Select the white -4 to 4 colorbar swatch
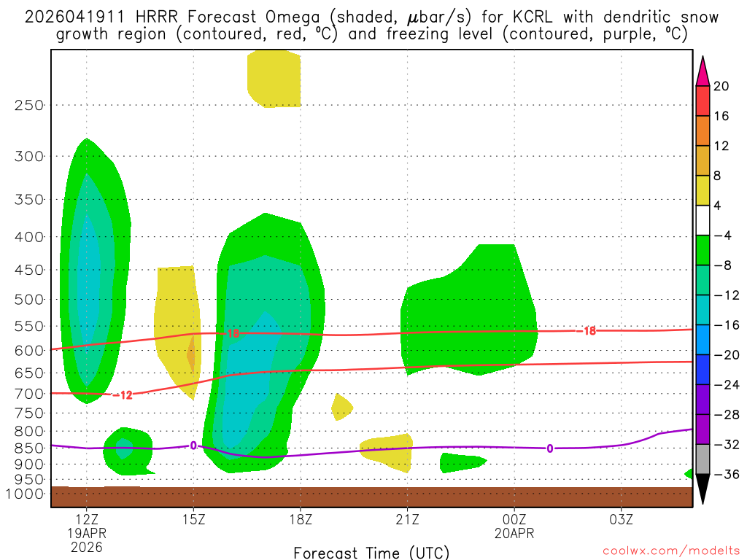747x560 pixels. [x=703, y=220]
